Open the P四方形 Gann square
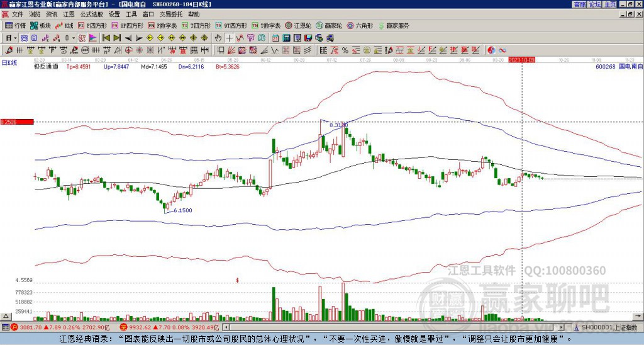This screenshot has height=345, width=644. tap(92, 25)
